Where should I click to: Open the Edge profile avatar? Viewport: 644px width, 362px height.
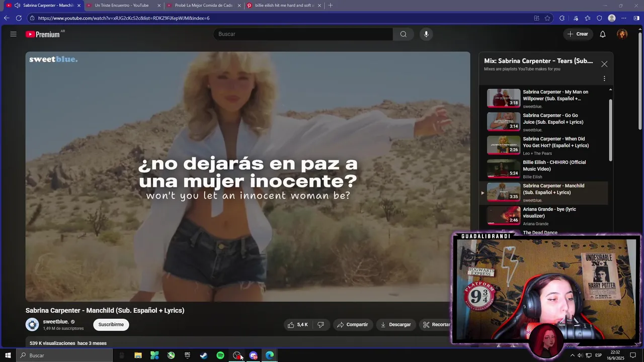(x=612, y=18)
